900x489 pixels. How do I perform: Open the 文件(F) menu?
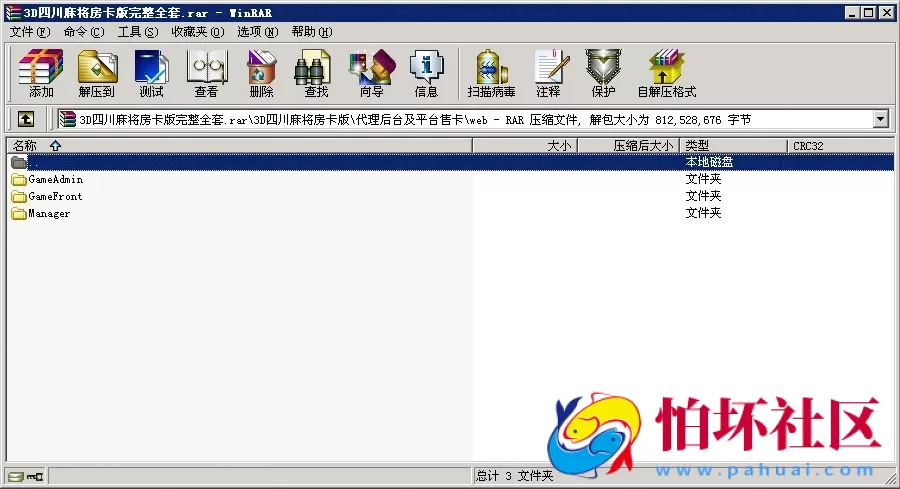click(30, 32)
